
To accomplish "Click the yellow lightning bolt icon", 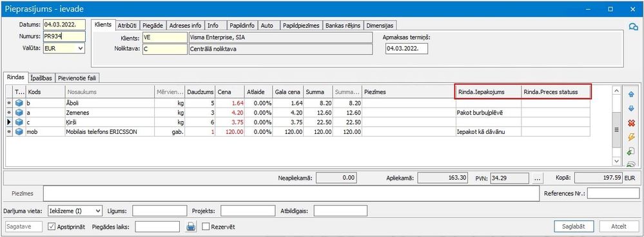I will (x=631, y=137).
